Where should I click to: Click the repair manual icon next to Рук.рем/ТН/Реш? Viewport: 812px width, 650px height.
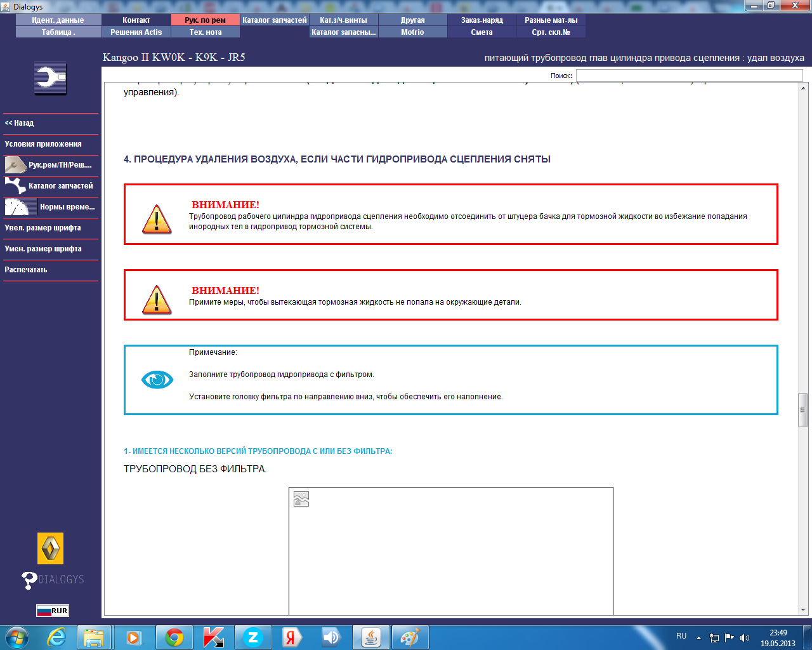[15, 165]
